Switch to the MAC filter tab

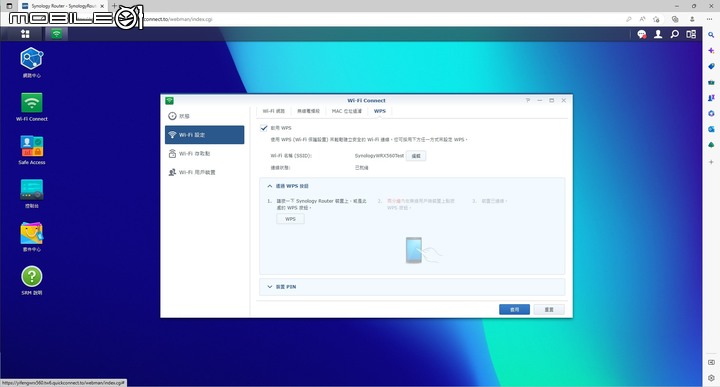coord(347,111)
